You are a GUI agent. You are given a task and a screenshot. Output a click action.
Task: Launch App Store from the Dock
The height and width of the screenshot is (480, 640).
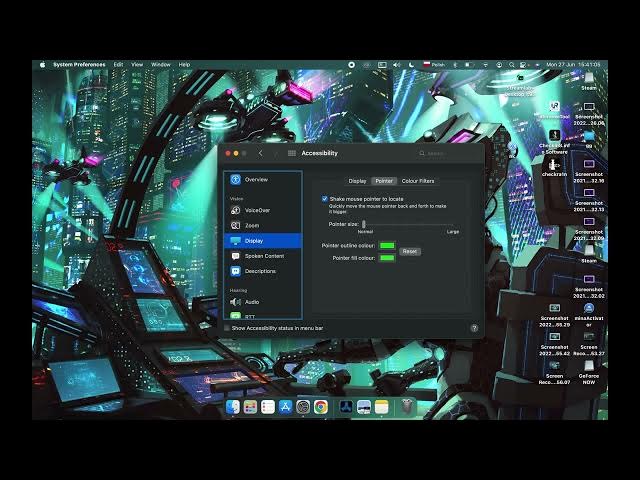(x=285, y=407)
